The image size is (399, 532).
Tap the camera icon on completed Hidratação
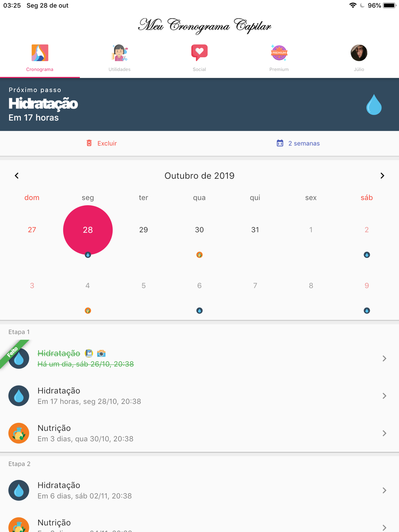point(101,353)
